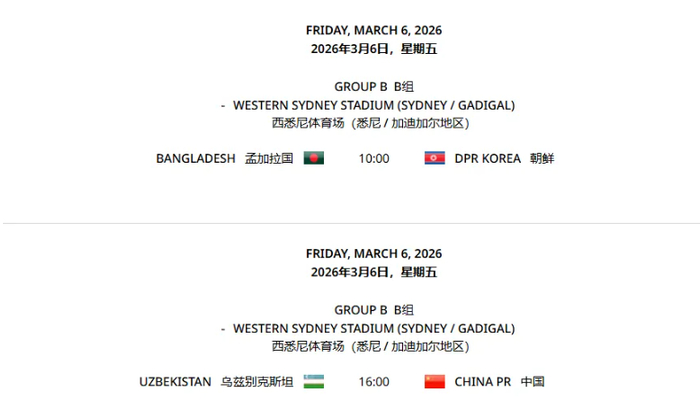Click Western Sydney Stadium venue for Bangladesh match
This screenshot has width=700, height=410.
374,105
